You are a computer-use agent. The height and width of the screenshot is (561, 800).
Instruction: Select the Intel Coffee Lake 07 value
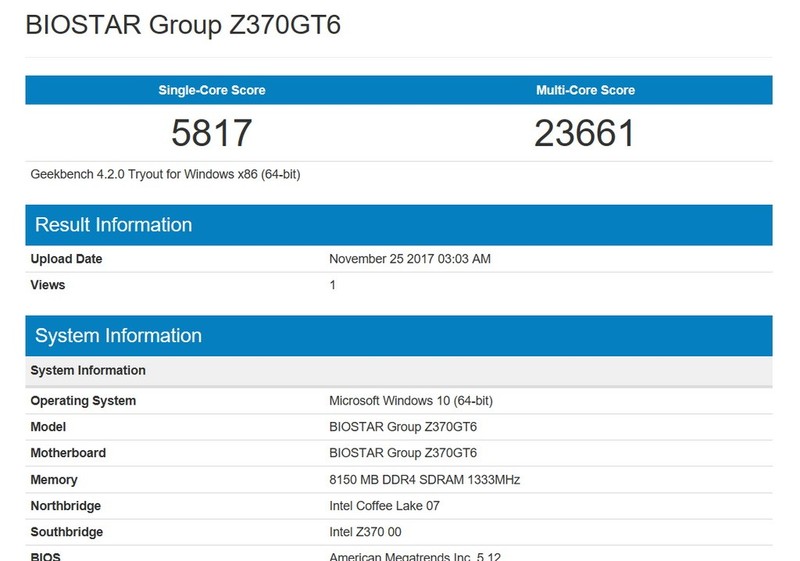(x=384, y=506)
